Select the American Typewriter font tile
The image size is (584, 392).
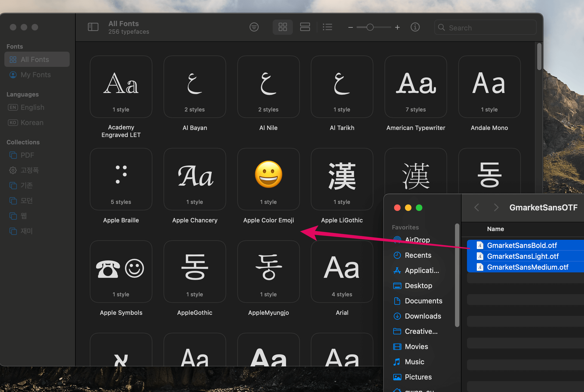point(416,87)
